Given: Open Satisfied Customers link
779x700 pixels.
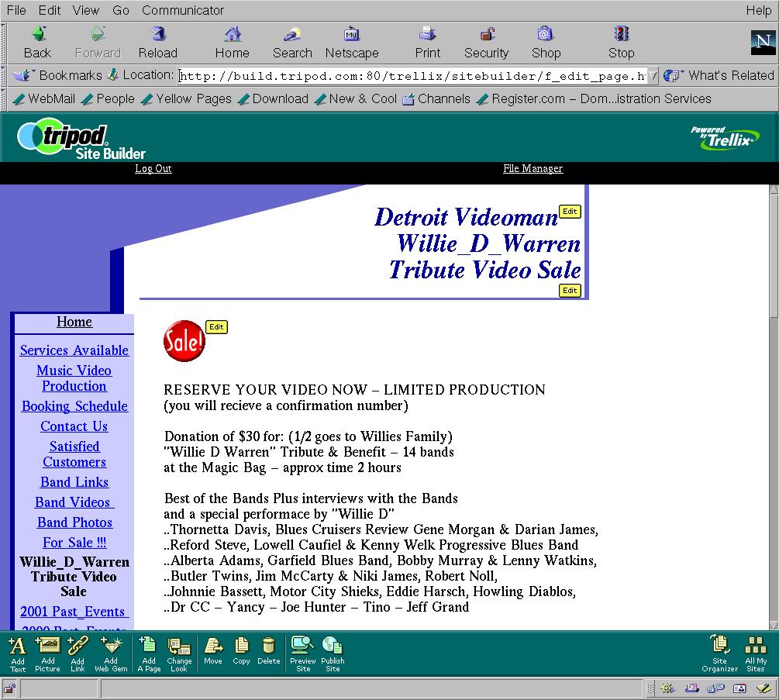Looking at the screenshot, I should point(74,454).
